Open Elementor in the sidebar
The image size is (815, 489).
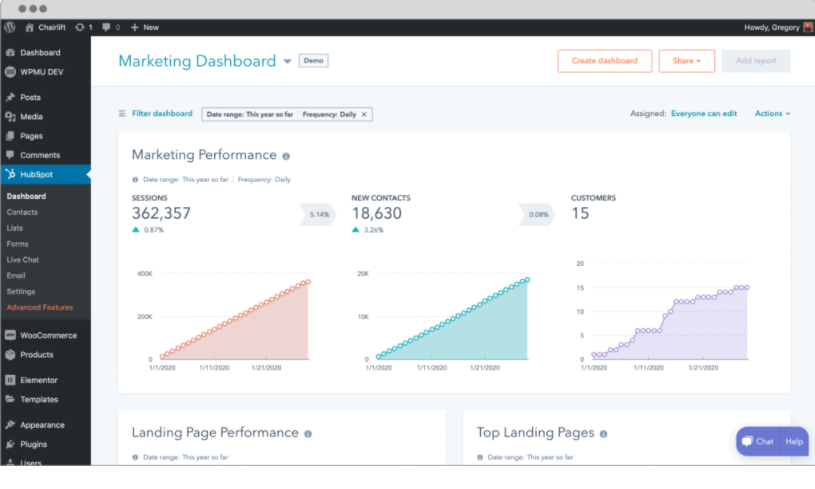[38, 380]
